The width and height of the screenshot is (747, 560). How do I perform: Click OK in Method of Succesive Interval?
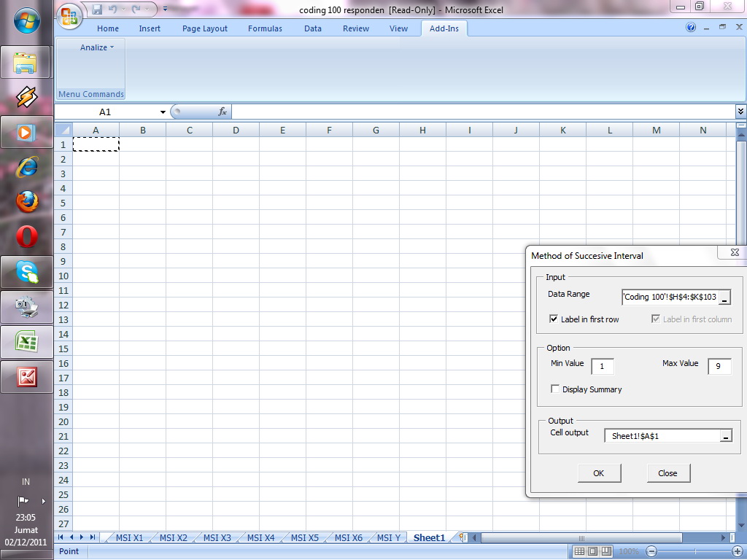pyautogui.click(x=599, y=473)
